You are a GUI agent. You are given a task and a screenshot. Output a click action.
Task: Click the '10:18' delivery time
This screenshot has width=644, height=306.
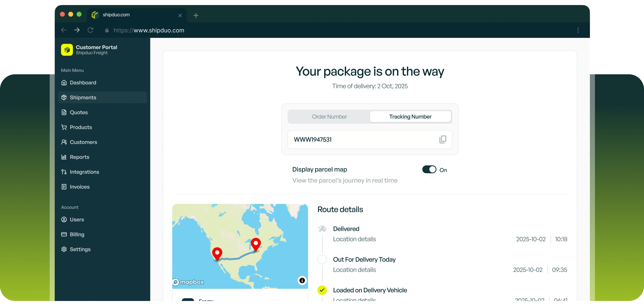(561, 239)
